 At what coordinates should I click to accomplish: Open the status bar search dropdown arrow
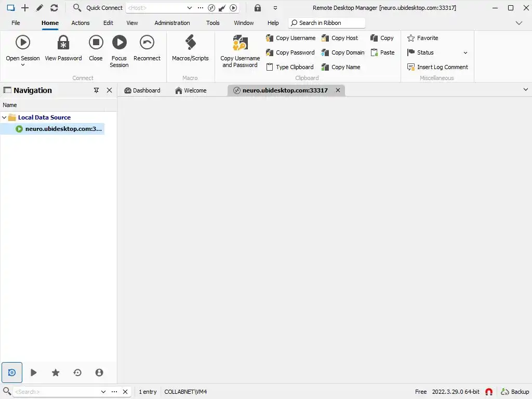pos(103,392)
